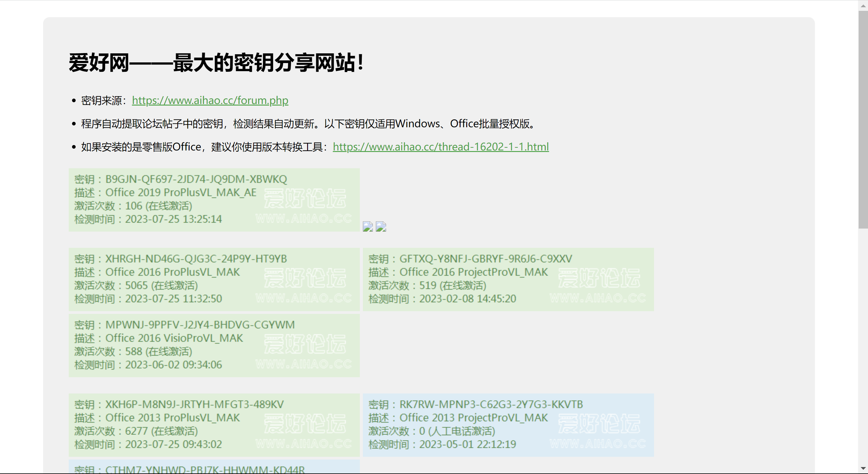The width and height of the screenshot is (868, 474).
Task: Click activation count 106 (在线激活)
Action: click(159, 206)
